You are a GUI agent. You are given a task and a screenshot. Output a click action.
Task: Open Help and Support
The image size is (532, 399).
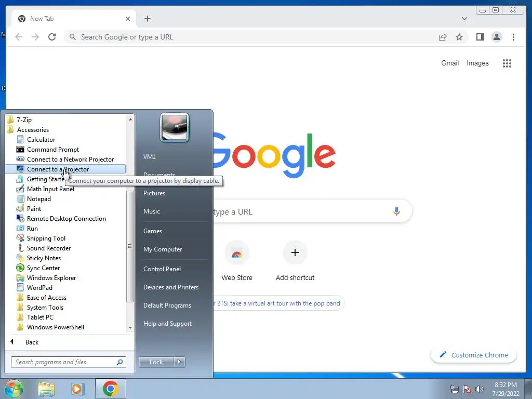click(x=167, y=324)
